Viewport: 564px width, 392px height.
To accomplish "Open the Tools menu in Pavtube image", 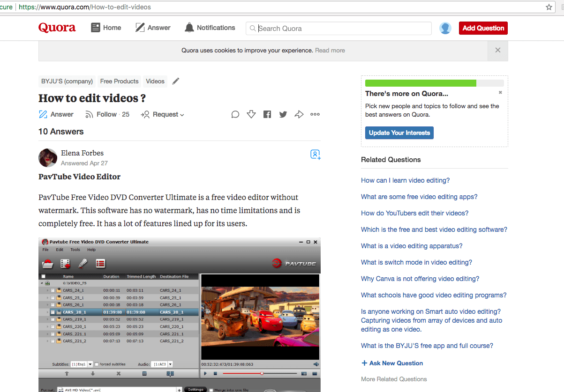I will [75, 250].
